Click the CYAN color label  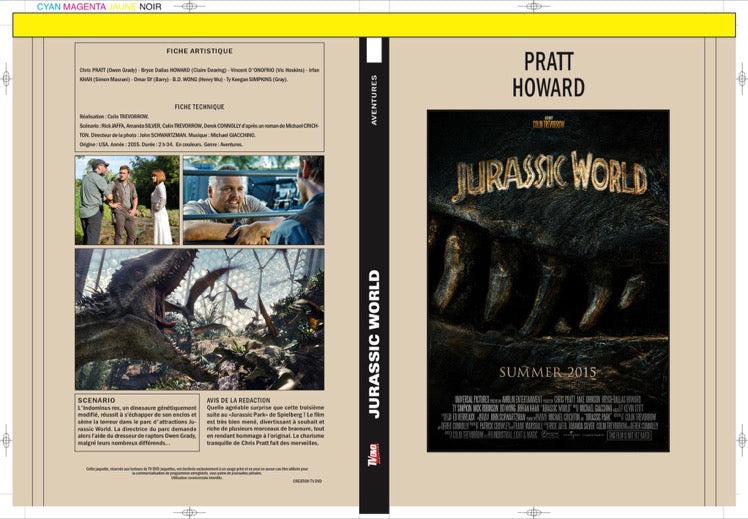[49, 7]
